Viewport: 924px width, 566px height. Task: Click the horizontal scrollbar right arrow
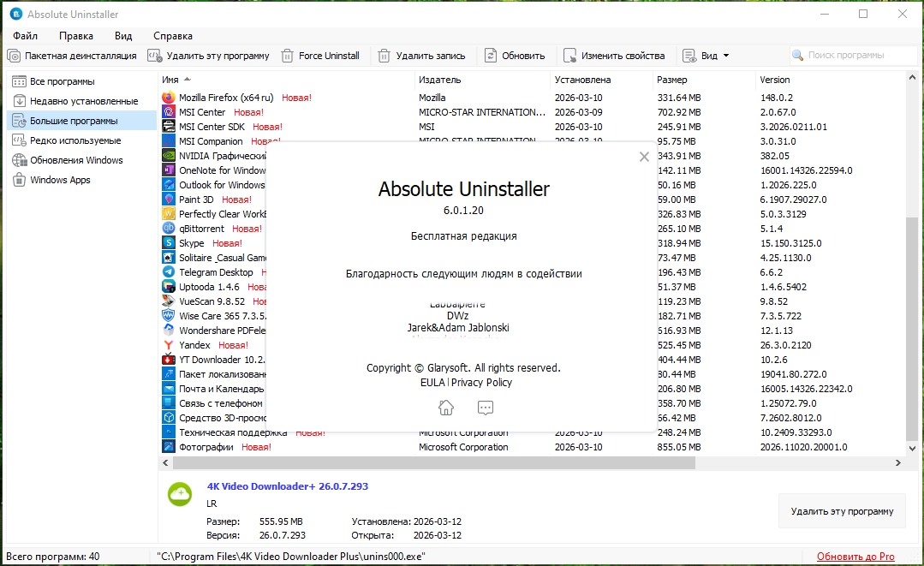[x=898, y=463]
